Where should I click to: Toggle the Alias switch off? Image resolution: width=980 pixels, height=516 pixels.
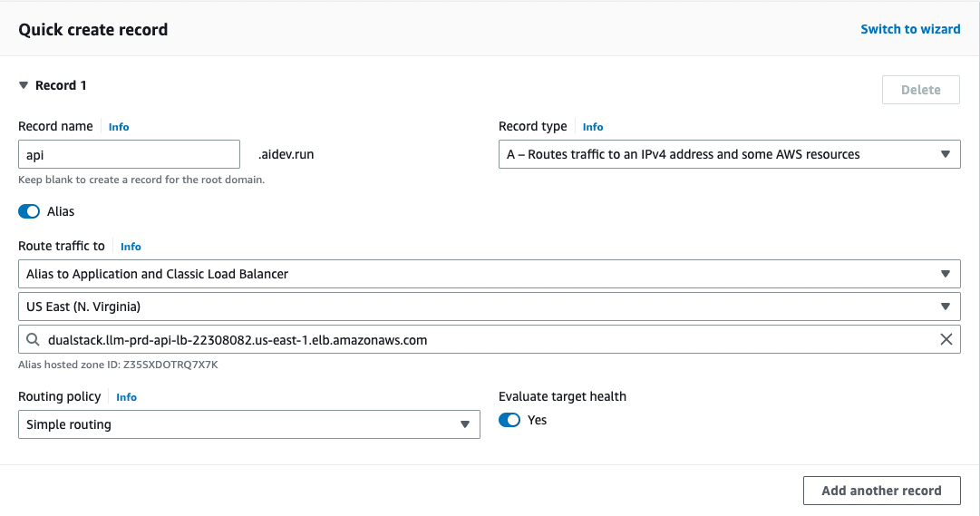(29, 211)
